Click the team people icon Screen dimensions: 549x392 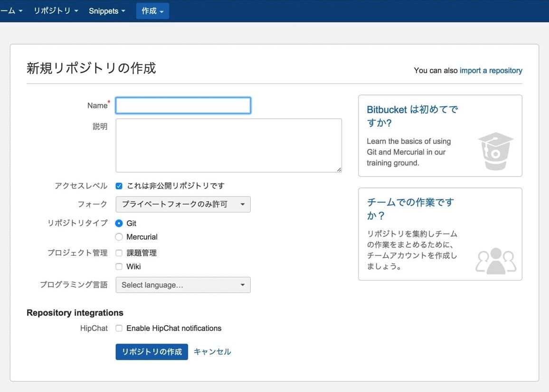496,261
